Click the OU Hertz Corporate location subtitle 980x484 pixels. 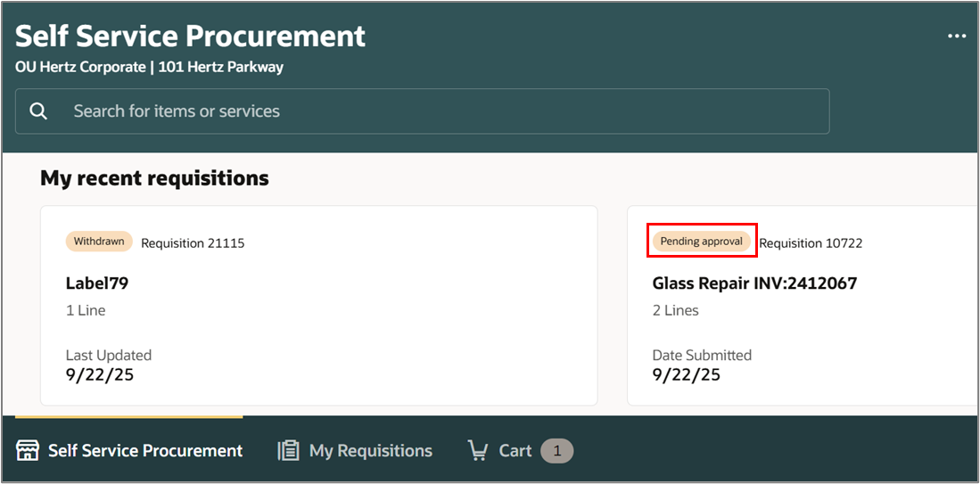pos(150,68)
